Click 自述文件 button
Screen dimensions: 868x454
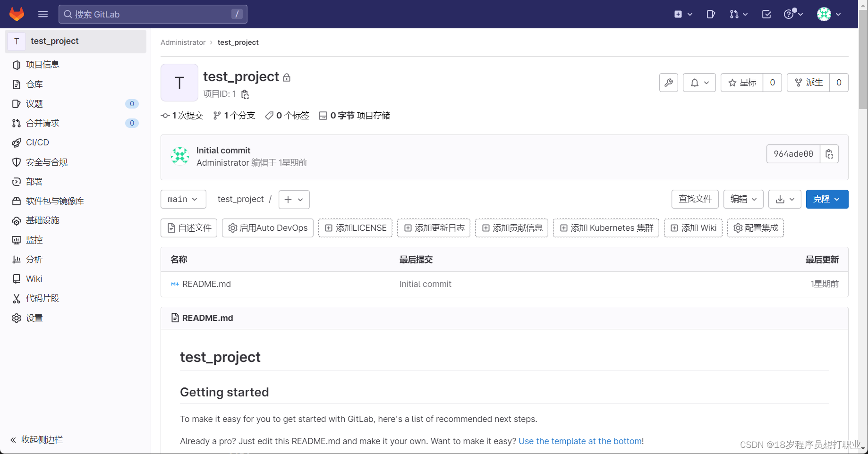(189, 228)
